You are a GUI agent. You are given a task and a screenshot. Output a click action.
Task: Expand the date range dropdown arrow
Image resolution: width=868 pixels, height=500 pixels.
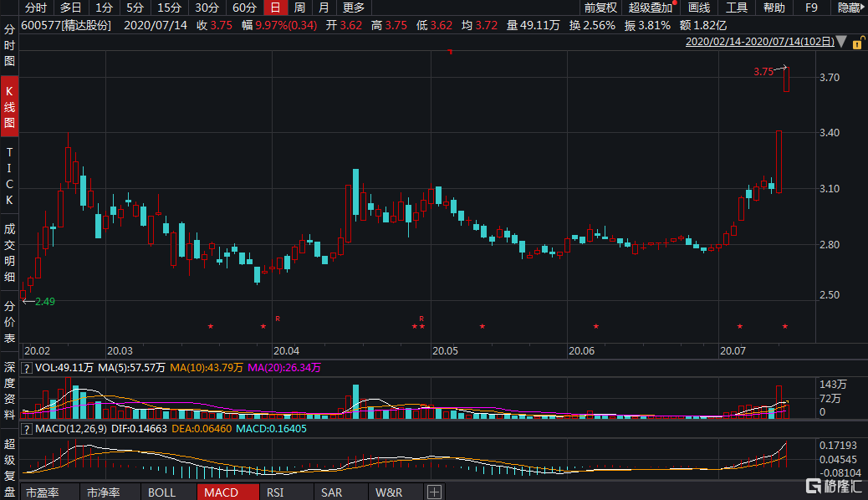click(x=841, y=41)
